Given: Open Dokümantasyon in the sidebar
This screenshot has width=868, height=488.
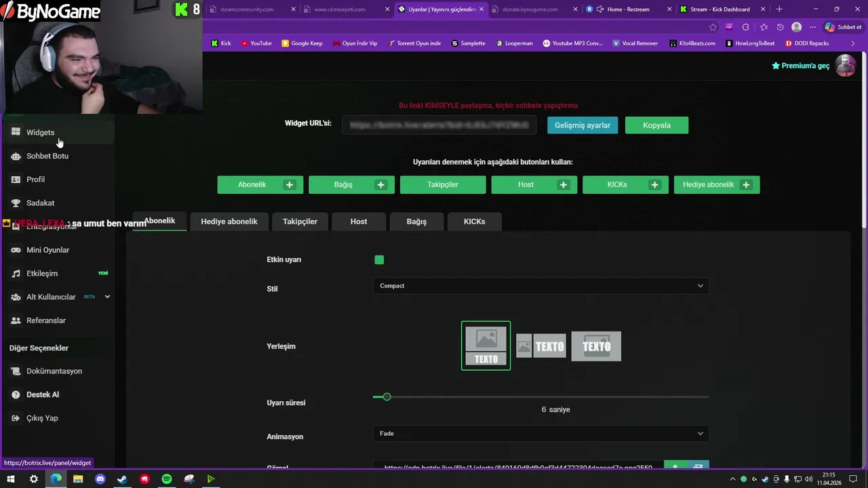Looking at the screenshot, I should point(57,371).
